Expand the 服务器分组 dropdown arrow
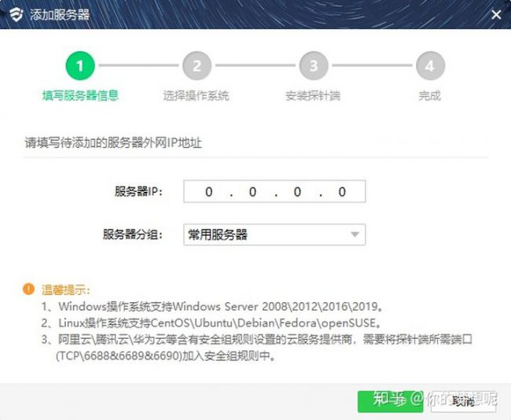This screenshot has width=511, height=420. coord(355,234)
